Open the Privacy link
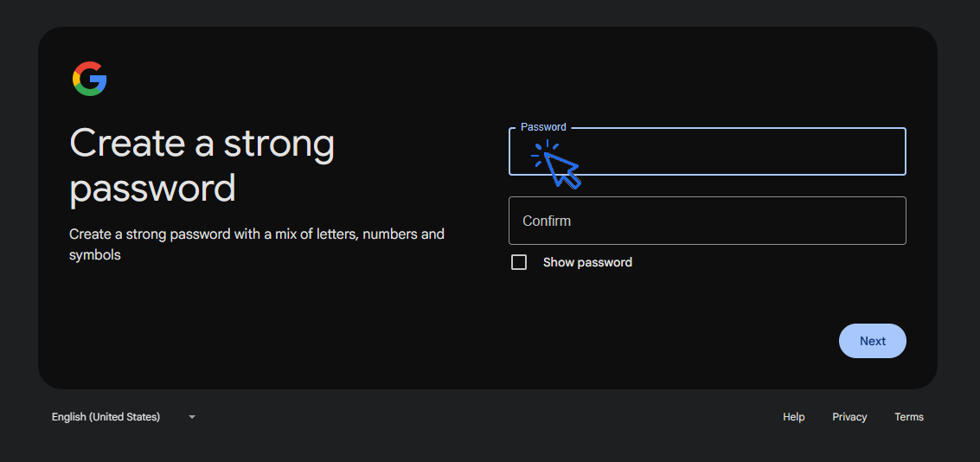Viewport: 980px width, 462px height. pos(849,417)
